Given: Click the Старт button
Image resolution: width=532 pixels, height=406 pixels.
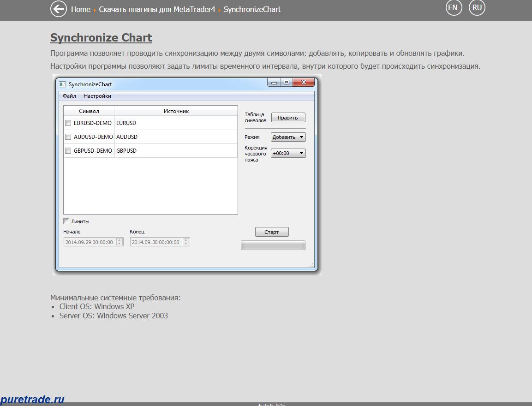Looking at the screenshot, I should coord(272,232).
